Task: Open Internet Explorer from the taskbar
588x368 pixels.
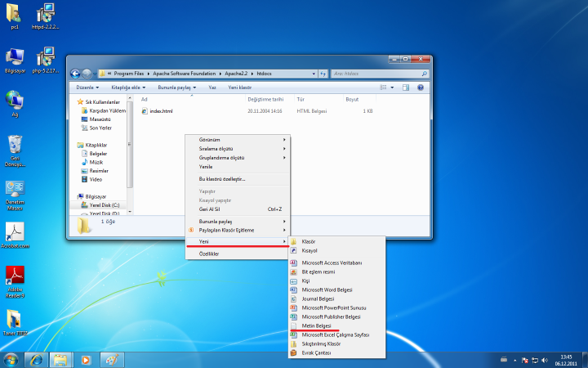Action: 35,360
